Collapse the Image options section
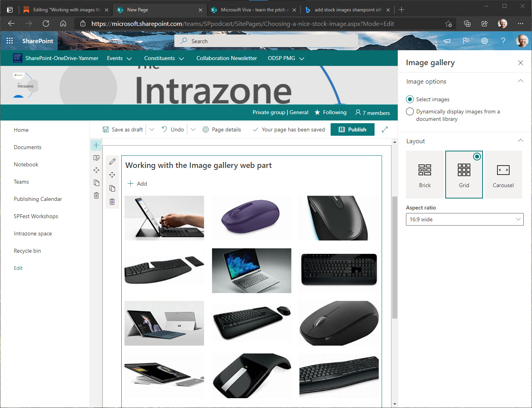This screenshot has height=408, width=532. (520, 81)
